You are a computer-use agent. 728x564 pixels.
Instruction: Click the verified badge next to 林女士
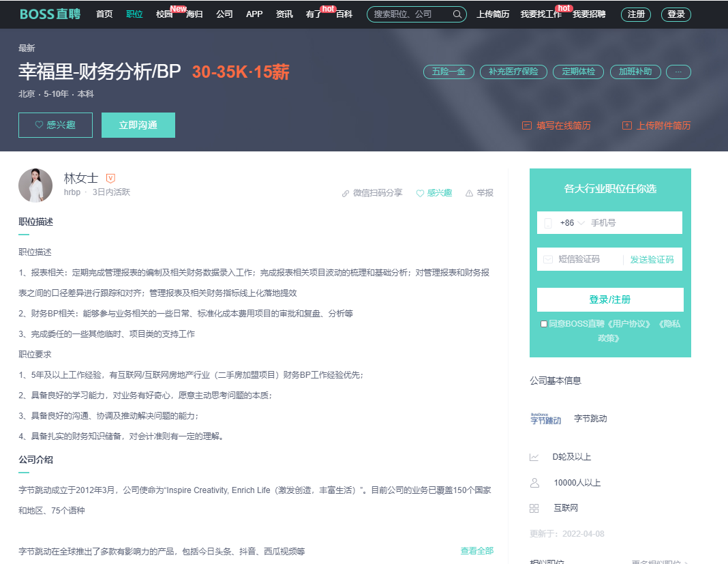pos(110,178)
